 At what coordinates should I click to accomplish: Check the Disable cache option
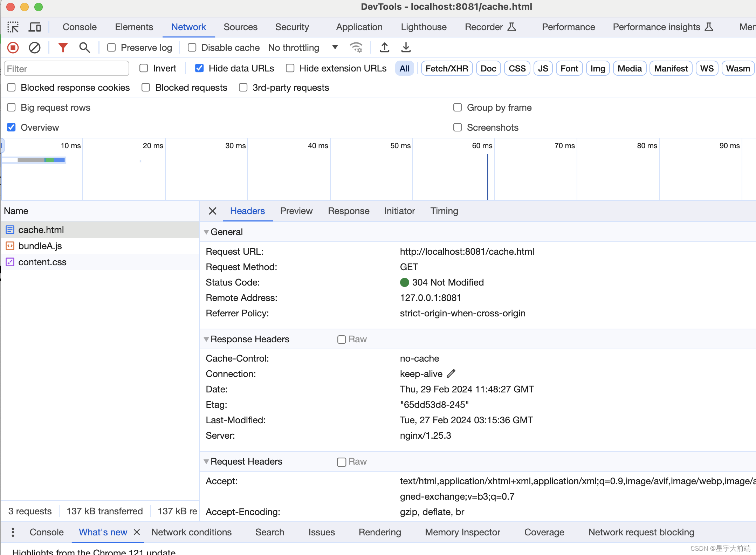click(x=192, y=48)
